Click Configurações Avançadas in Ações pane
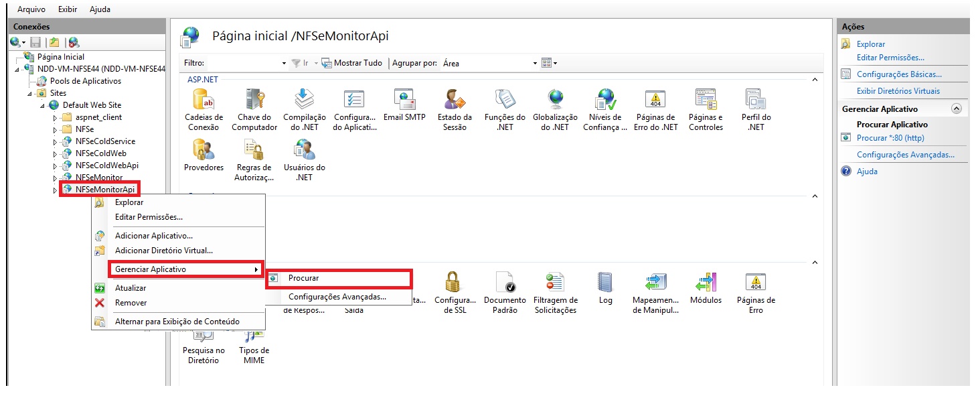 (x=906, y=155)
